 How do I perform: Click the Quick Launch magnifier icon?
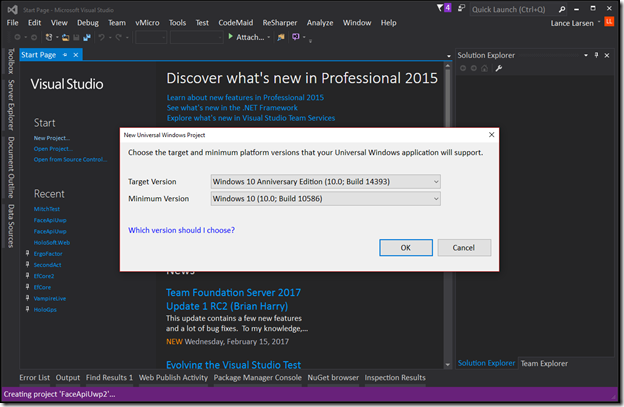(x=562, y=9)
